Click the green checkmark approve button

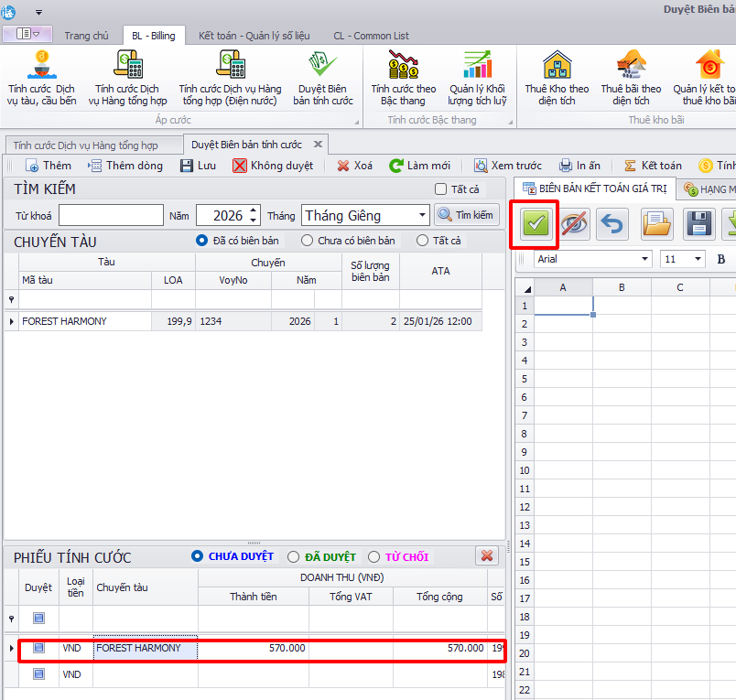[536, 225]
